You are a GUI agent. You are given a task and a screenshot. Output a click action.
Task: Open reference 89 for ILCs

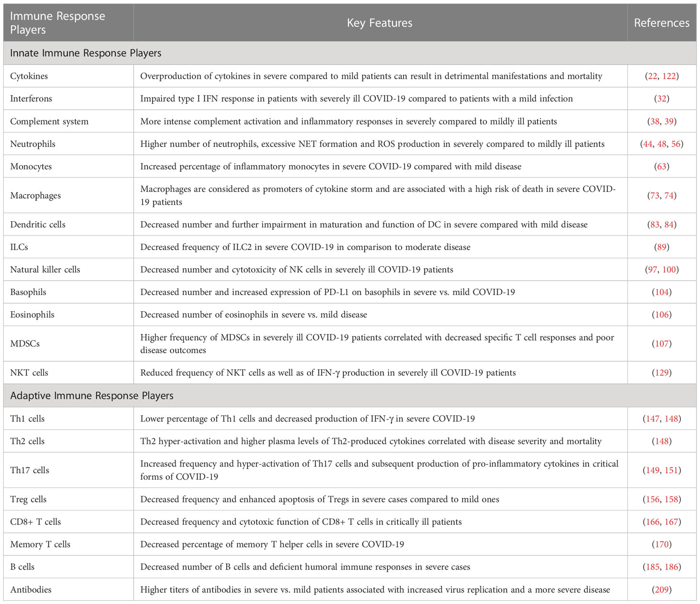pyautogui.click(x=662, y=247)
